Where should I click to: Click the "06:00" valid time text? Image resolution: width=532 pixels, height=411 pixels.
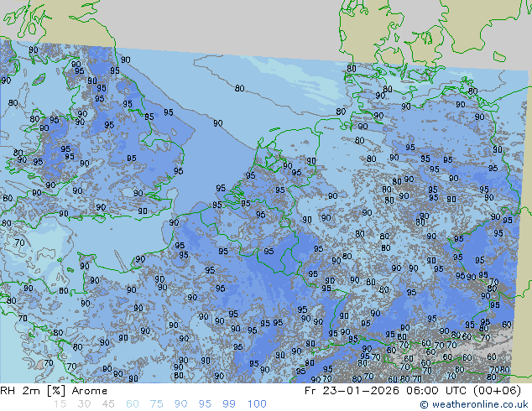422,391
